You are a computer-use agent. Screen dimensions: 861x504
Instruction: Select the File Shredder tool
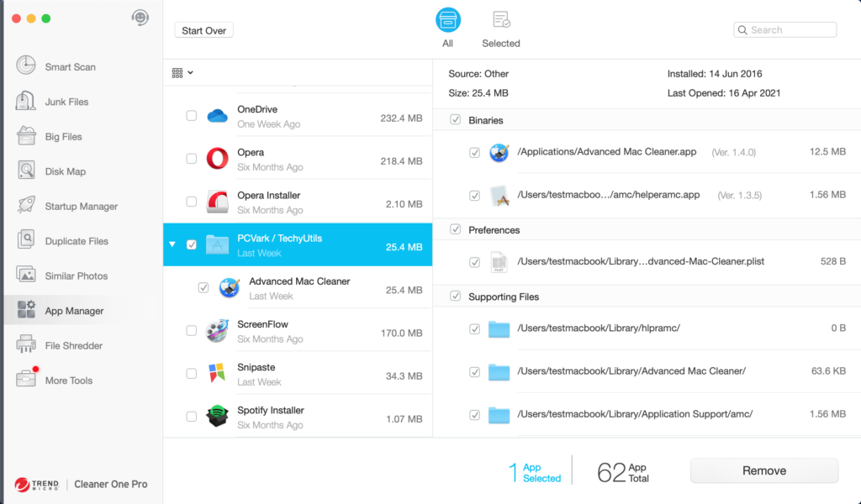tap(73, 345)
